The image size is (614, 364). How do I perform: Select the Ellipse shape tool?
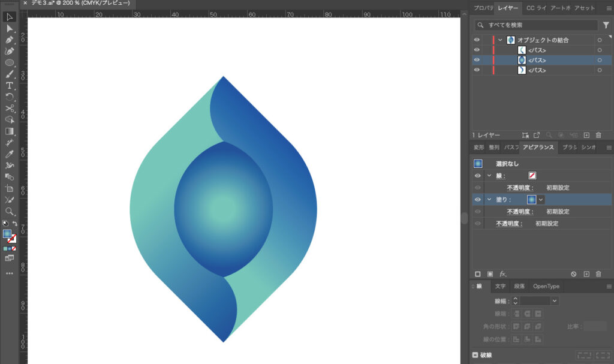pyautogui.click(x=10, y=62)
